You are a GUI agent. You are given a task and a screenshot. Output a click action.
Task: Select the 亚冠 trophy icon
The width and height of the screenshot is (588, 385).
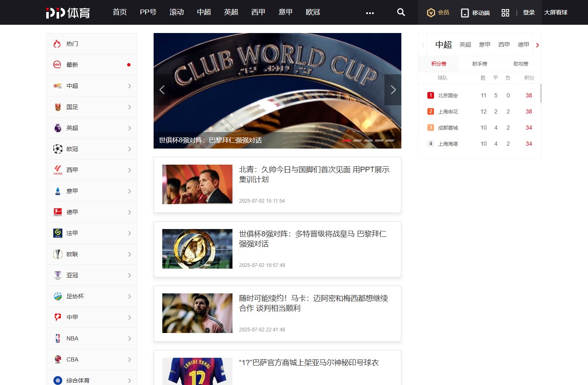click(58, 275)
